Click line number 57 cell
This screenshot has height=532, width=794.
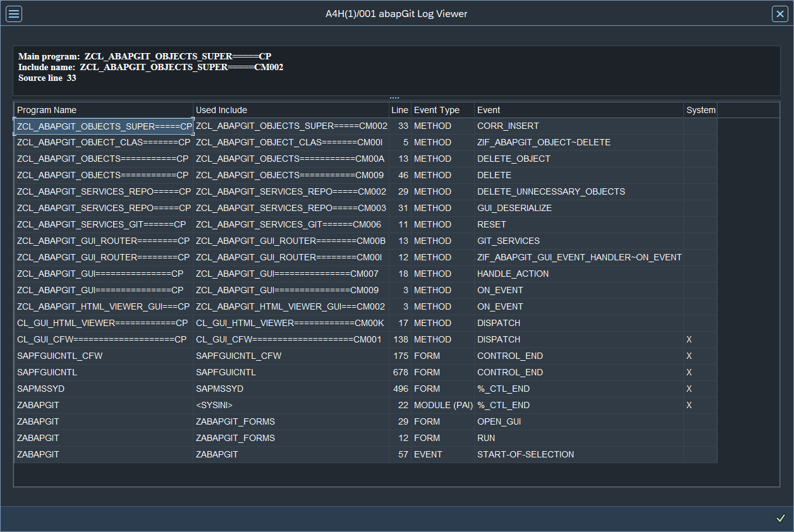pos(400,454)
